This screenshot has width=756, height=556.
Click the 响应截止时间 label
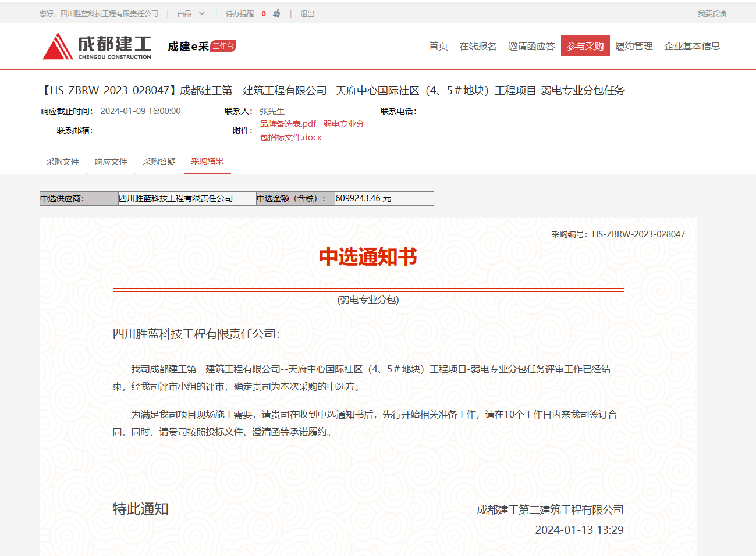click(x=67, y=111)
